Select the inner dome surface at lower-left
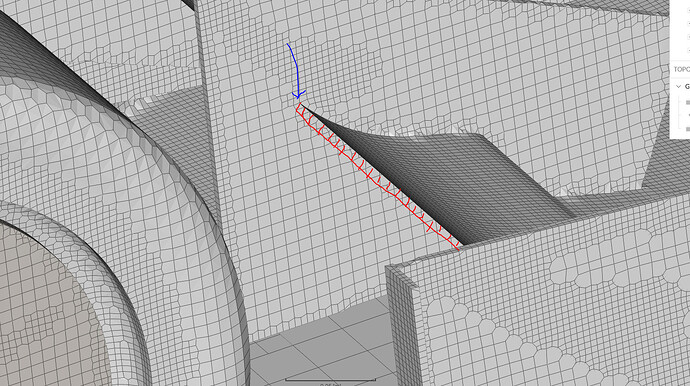Viewport: 690px width, 386px height. [48, 308]
